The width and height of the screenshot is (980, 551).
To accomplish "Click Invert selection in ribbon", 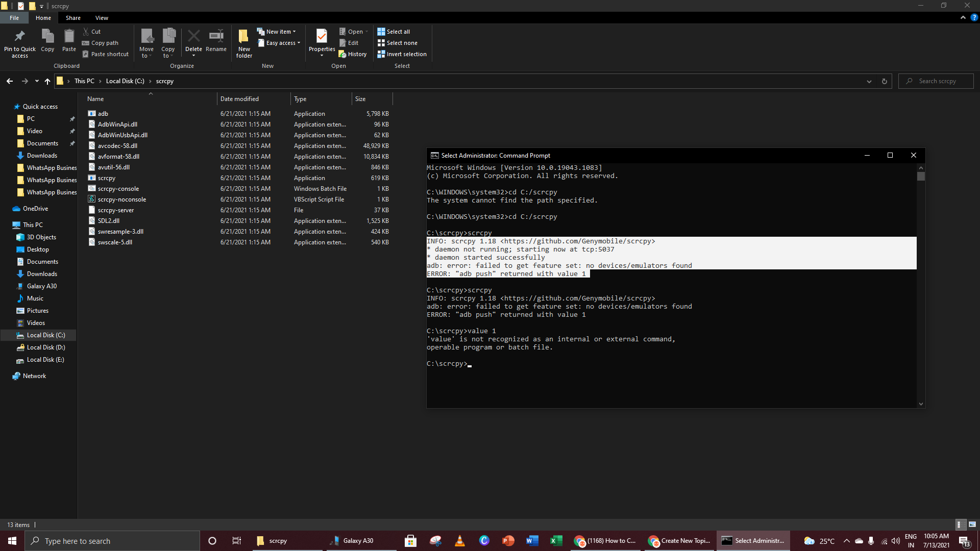I will point(402,54).
